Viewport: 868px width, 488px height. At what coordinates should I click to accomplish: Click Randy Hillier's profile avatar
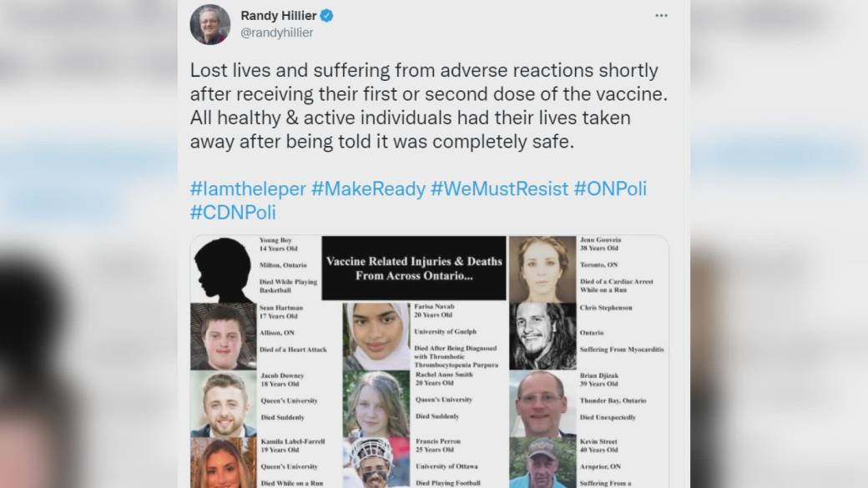point(209,24)
